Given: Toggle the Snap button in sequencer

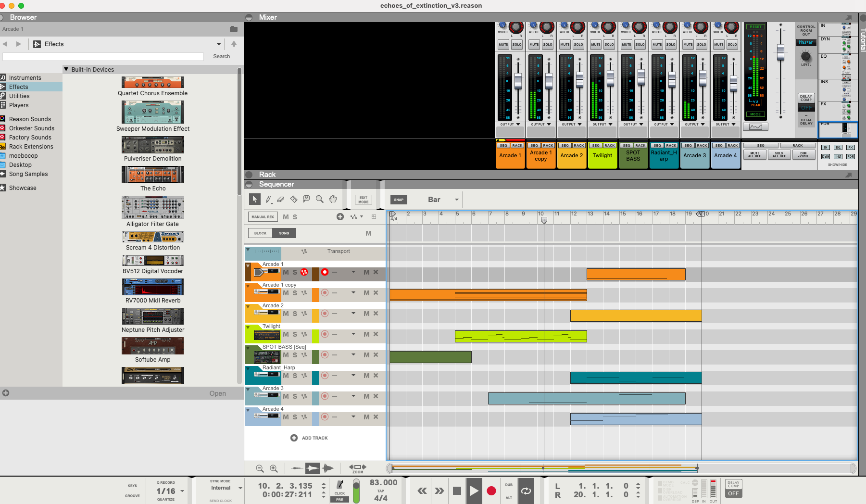Looking at the screenshot, I should pos(399,200).
